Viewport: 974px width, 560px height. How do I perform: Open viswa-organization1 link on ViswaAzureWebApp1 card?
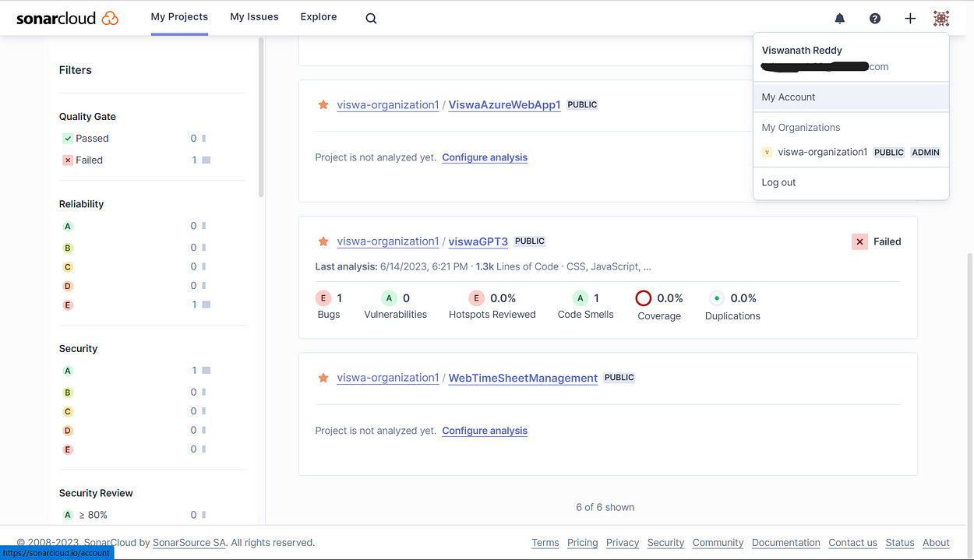tap(388, 105)
